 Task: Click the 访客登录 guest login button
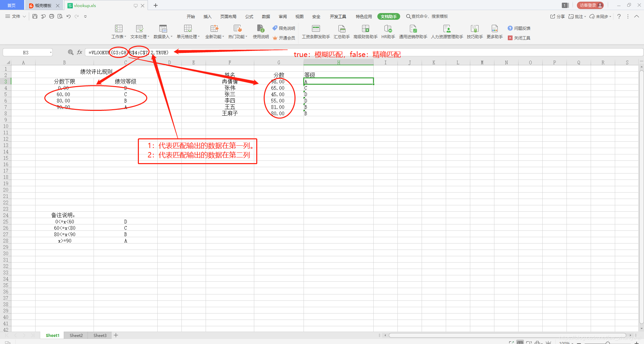(590, 5)
